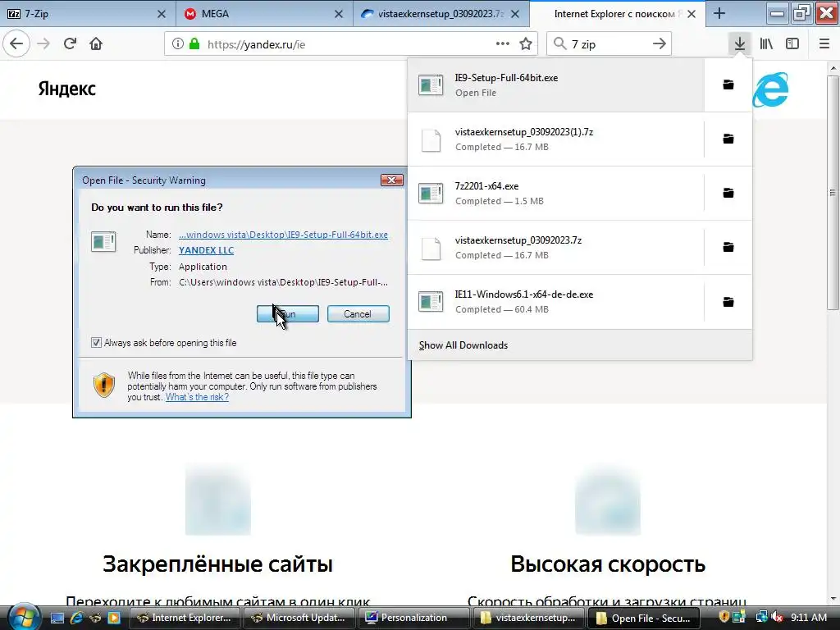Select download entry IE11-Windows6.1-x64-de-de.exe
The width and height of the screenshot is (840, 630).
click(x=555, y=302)
